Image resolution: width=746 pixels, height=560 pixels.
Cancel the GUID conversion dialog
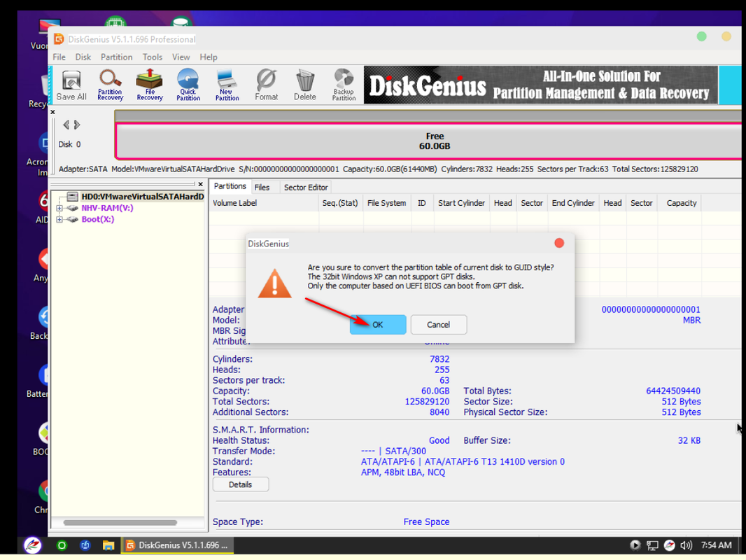pos(438,325)
